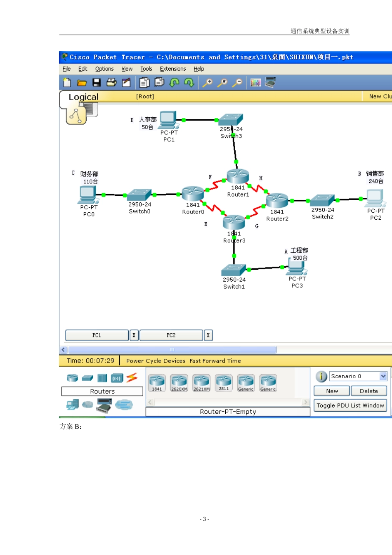The image size is (392, 555).
Task: Click the workspace horizontal scrollbar
Action: pos(172,350)
